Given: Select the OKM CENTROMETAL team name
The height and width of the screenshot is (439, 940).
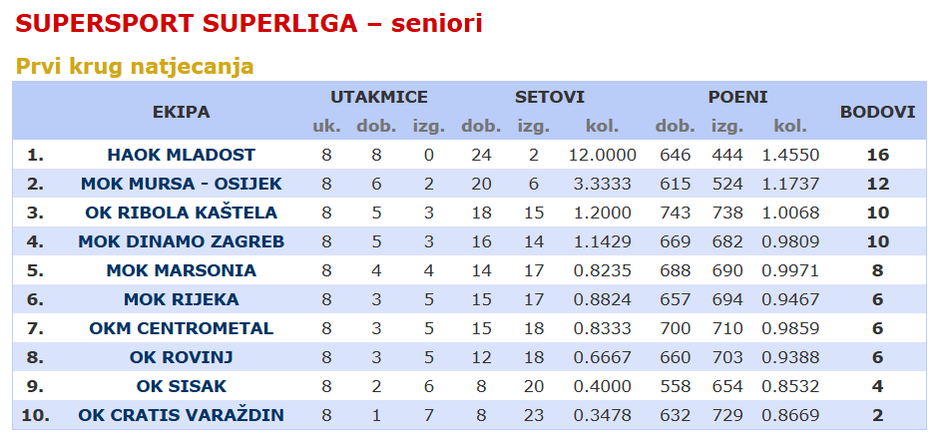Looking at the screenshot, I should pyautogui.click(x=181, y=329).
